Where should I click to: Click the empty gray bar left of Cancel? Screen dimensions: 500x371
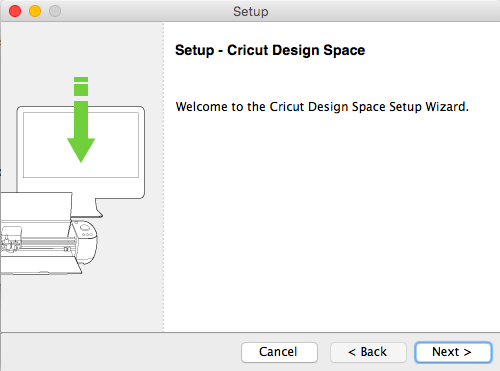point(120,352)
